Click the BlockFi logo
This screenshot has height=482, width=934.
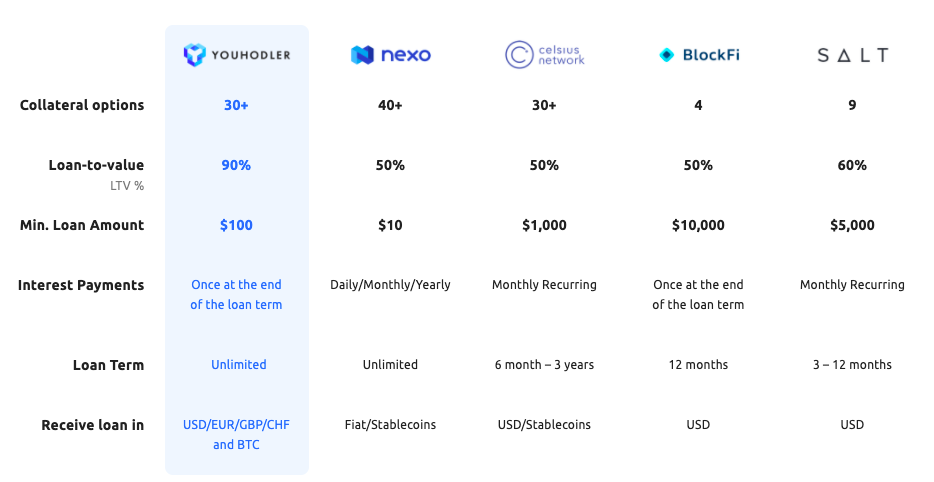699,55
